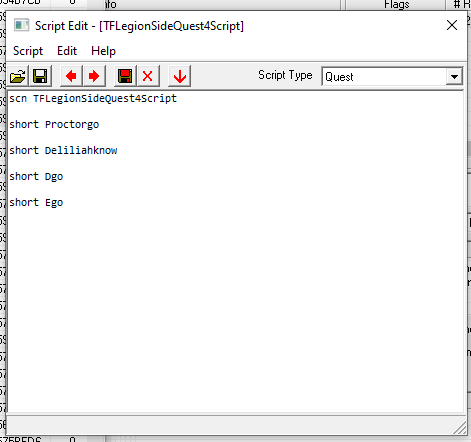
Task: Click the Save script floppy icon
Action: click(40, 76)
